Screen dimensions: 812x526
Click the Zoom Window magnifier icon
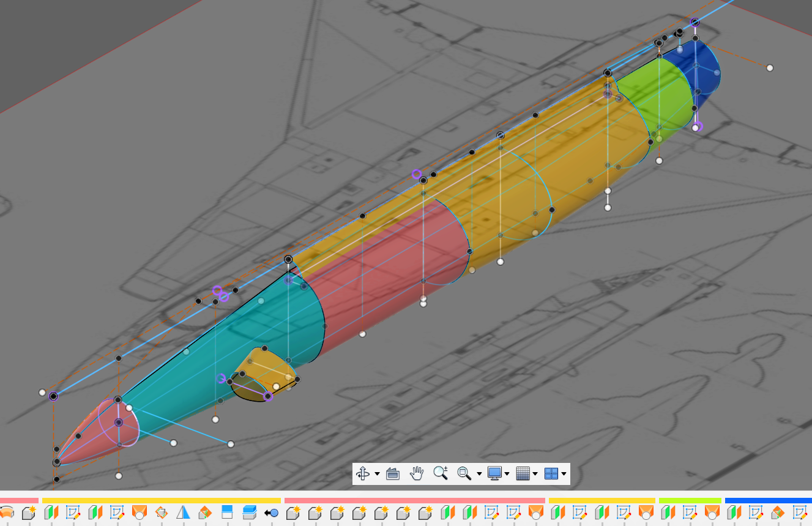[x=464, y=473]
